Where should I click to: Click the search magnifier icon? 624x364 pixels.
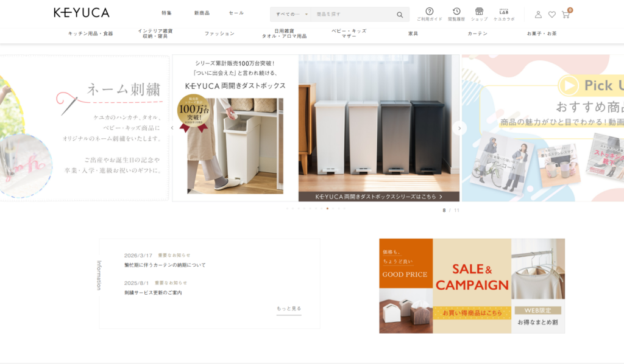(x=400, y=15)
